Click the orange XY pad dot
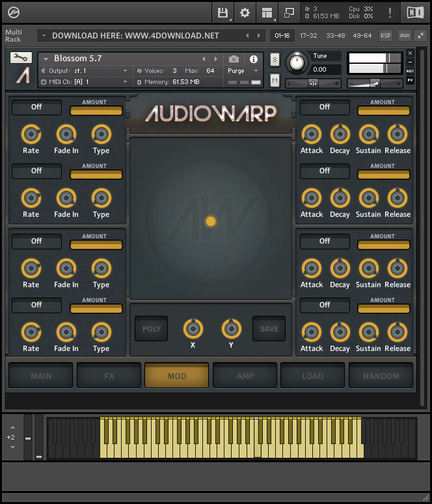Viewport: 432px width, 504px height. (211, 221)
